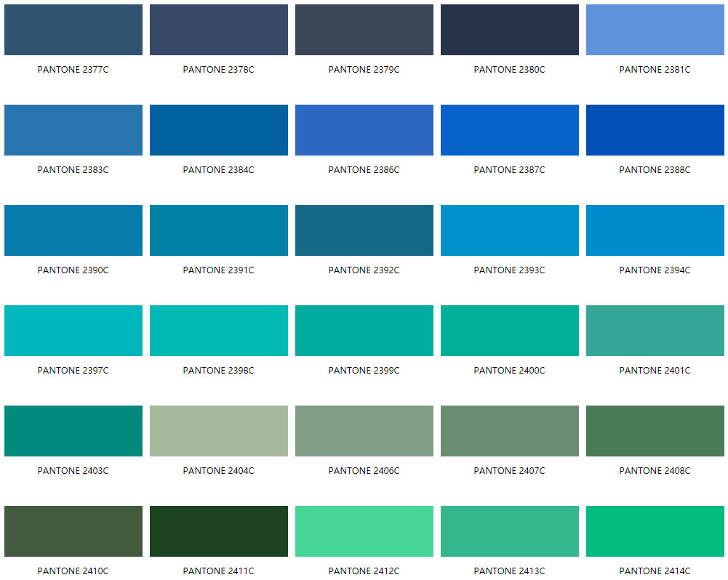Select the PANTONE 2404C pale sage swatch
Viewport: 728px width, 580px height.
(218, 431)
